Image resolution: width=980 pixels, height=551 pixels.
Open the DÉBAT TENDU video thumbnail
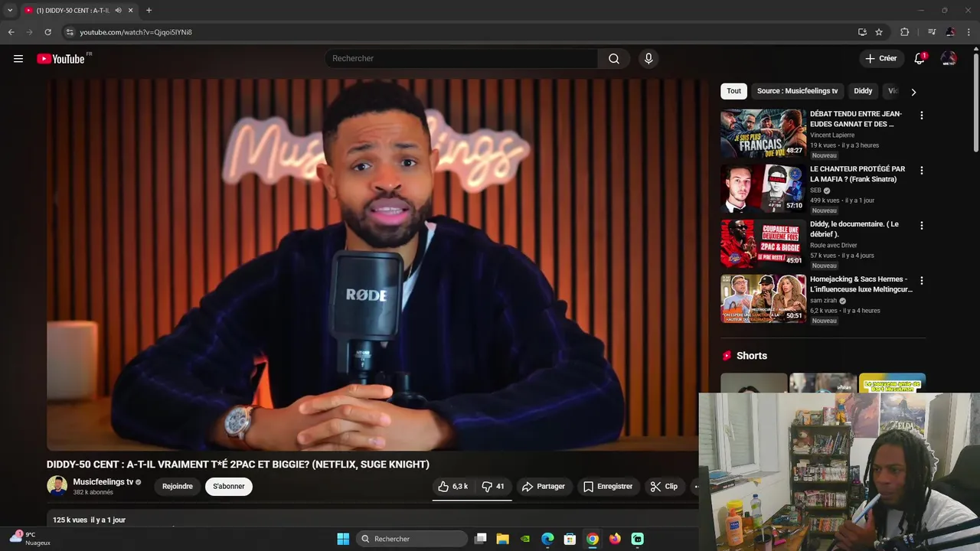[x=763, y=133]
